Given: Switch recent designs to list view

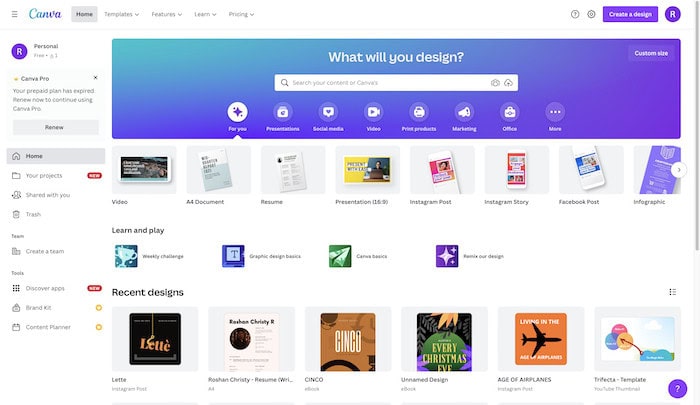Looking at the screenshot, I should (x=672, y=292).
